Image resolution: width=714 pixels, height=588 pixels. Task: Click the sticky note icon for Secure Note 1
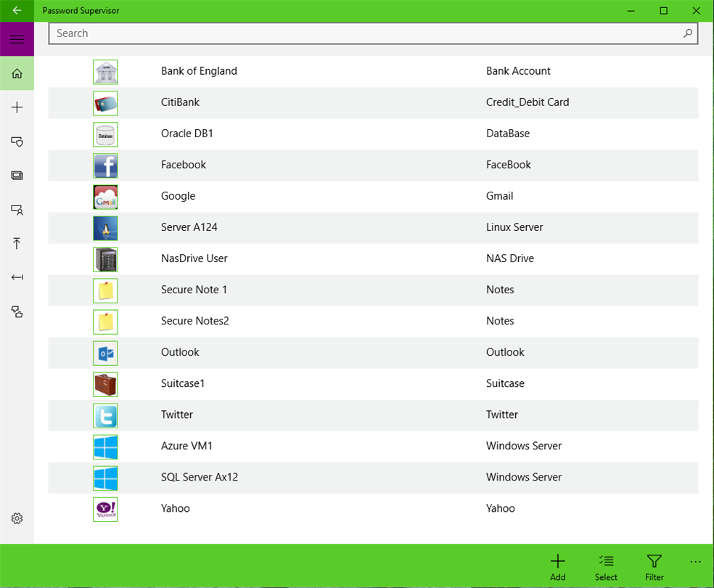click(x=105, y=290)
